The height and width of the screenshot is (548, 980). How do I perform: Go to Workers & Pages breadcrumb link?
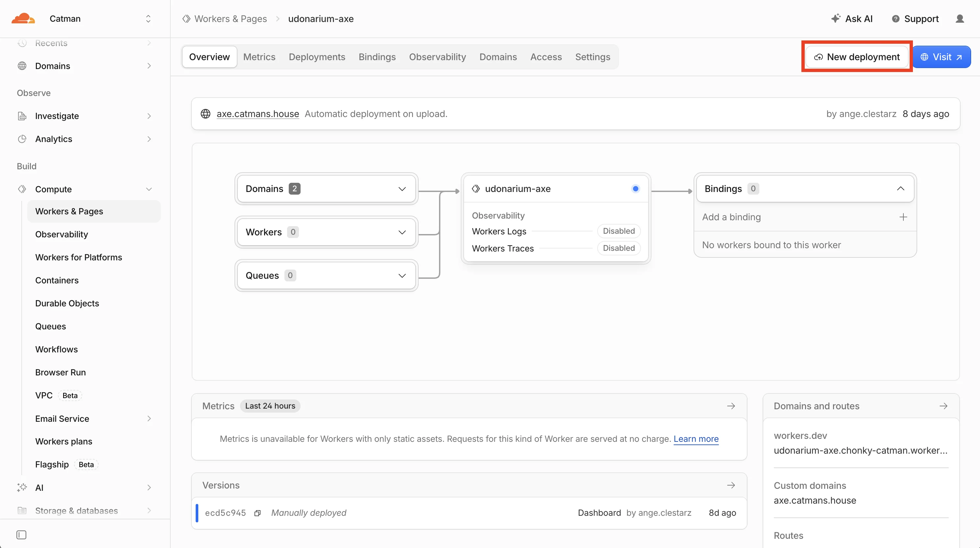click(x=231, y=19)
